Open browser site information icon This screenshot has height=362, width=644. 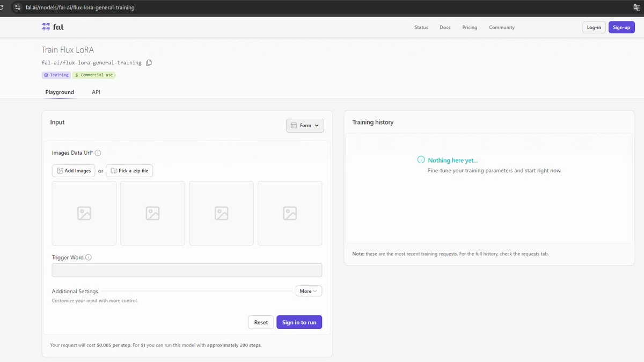(x=18, y=8)
